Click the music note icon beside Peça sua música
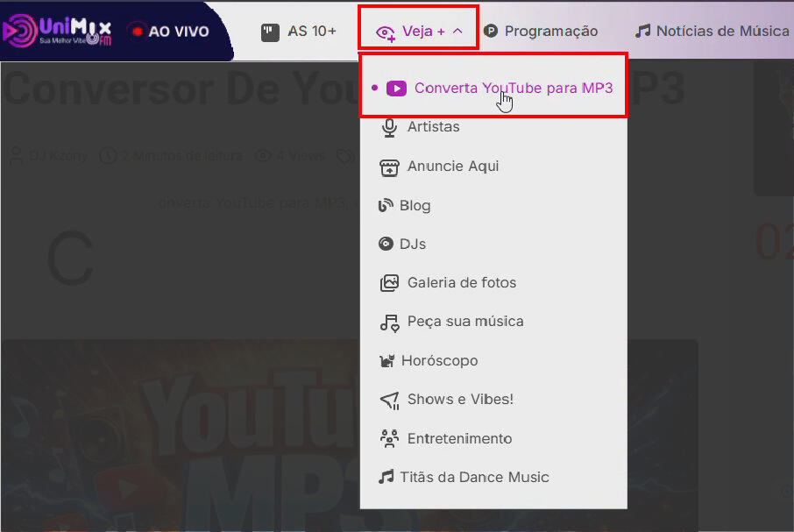Viewport: 794px width, 532px height. pyautogui.click(x=388, y=321)
